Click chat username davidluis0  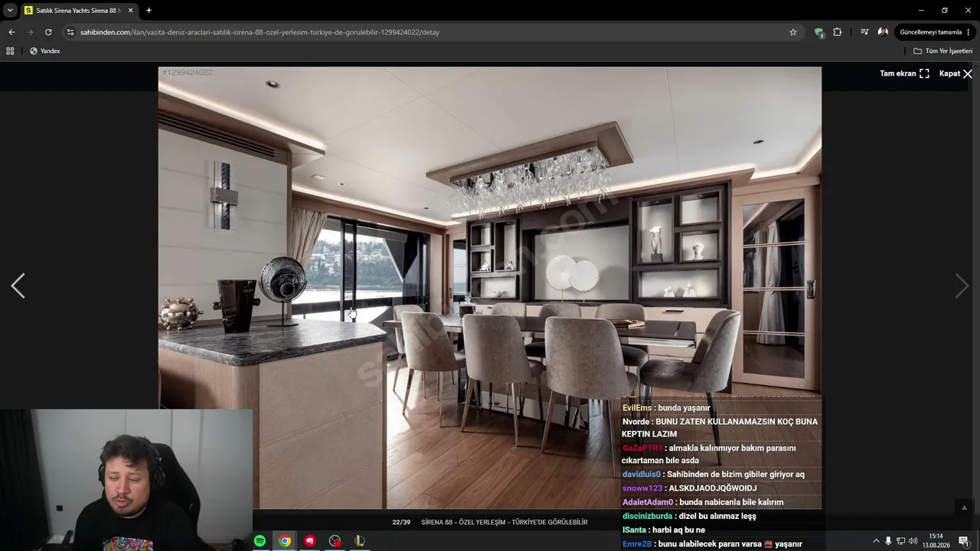tap(642, 474)
